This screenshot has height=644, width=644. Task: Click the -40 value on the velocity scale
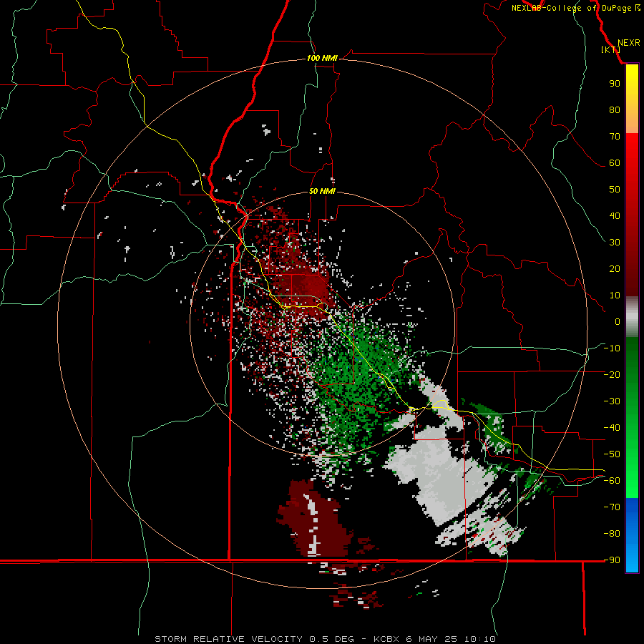(x=612, y=428)
